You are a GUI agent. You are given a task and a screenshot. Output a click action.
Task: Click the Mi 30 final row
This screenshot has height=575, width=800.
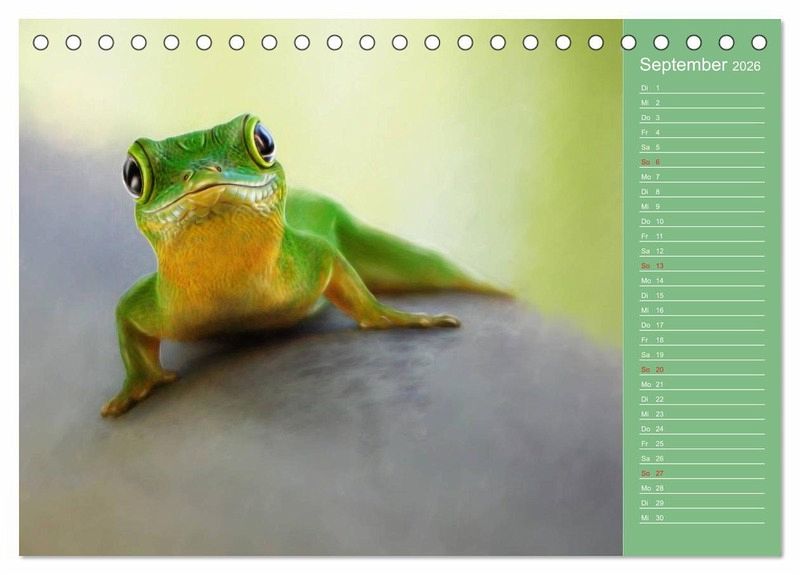click(701, 518)
